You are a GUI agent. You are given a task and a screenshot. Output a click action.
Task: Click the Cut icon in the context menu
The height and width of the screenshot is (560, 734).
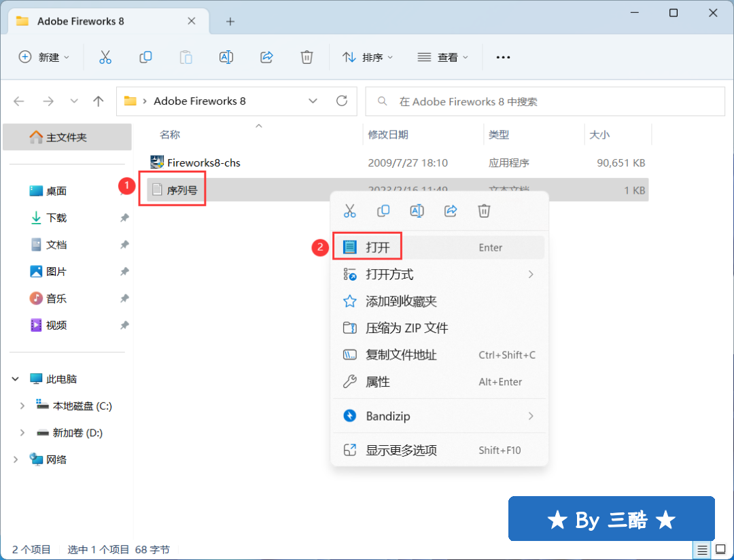[350, 211]
